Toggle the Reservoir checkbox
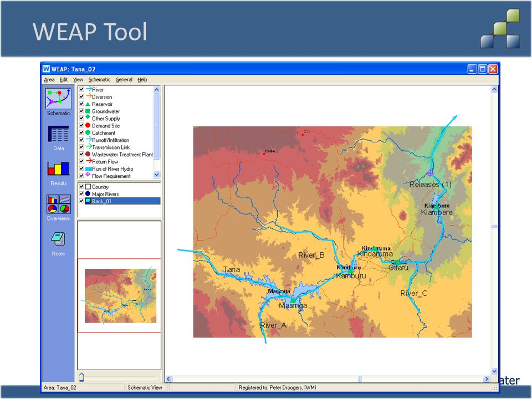This screenshot has width=532, height=399. click(81, 104)
